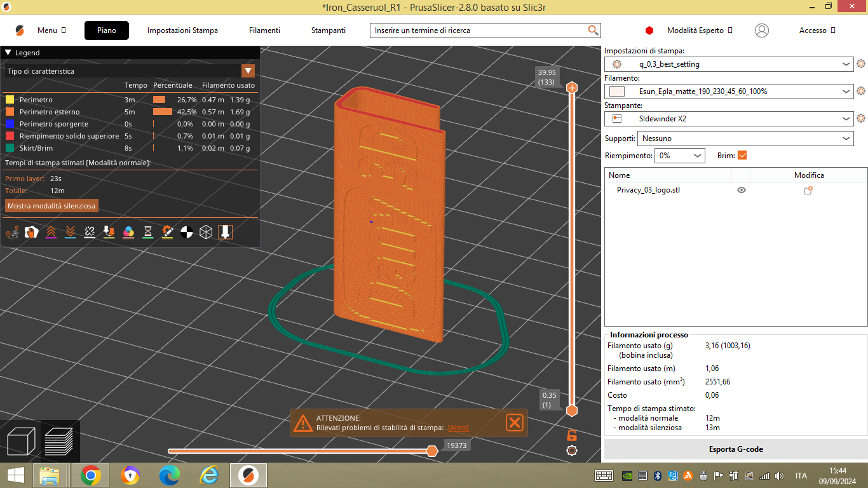
Task: Expand the Sidewinder X2 printer dropdown
Action: coord(846,119)
